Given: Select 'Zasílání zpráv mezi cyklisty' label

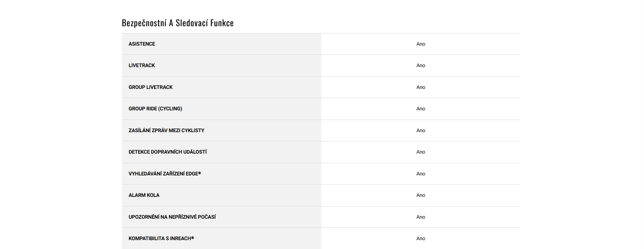Looking at the screenshot, I should (x=166, y=130).
